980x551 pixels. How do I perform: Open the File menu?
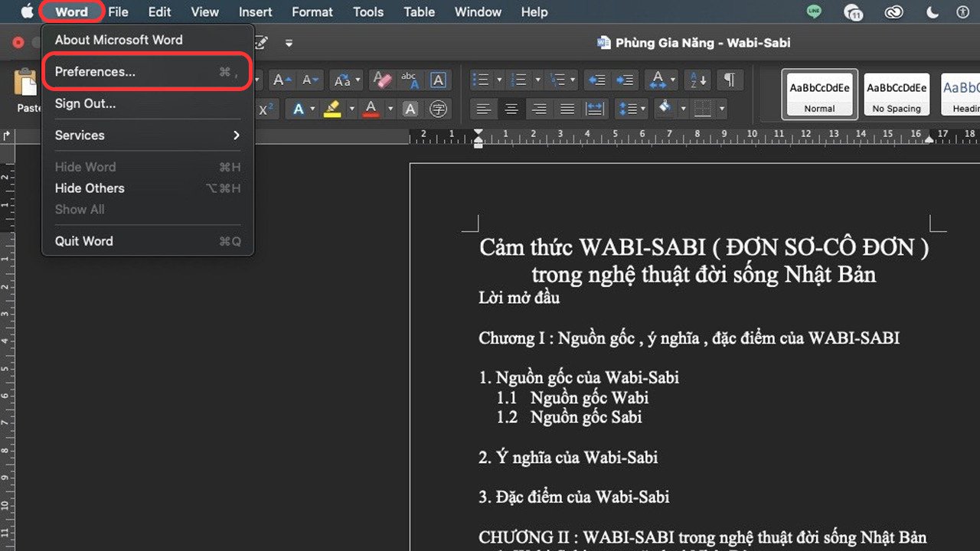coord(118,11)
